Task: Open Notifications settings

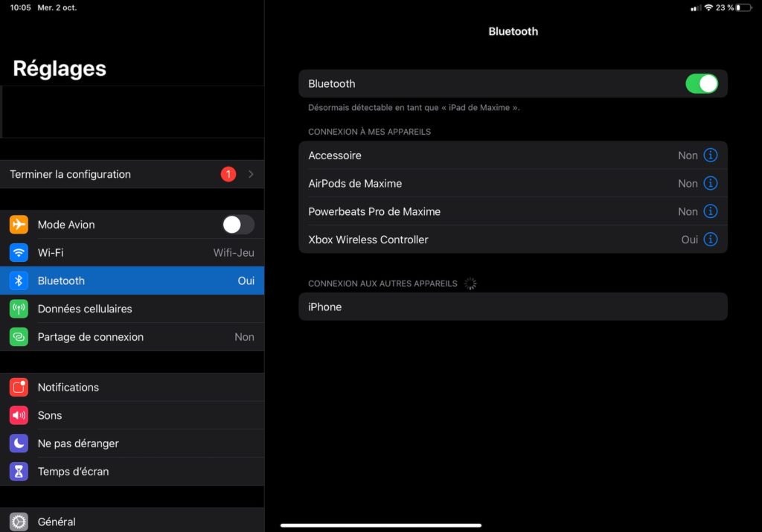Action: tap(132, 387)
